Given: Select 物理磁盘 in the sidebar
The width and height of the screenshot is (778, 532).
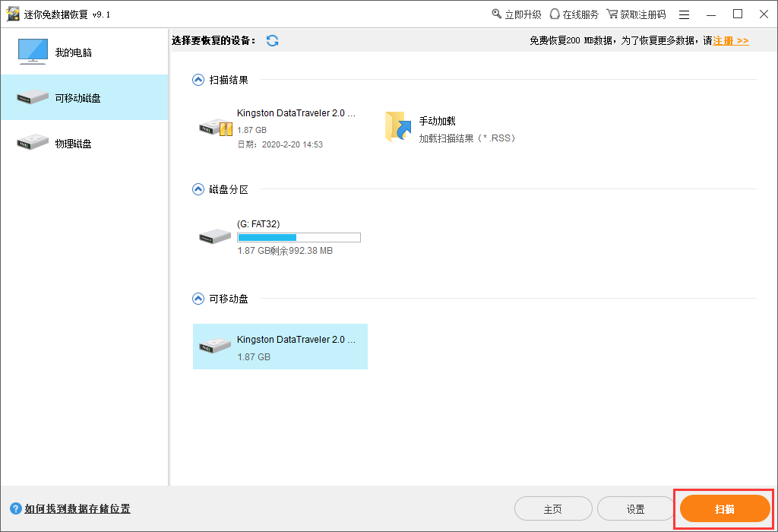Looking at the screenshot, I should (84, 143).
